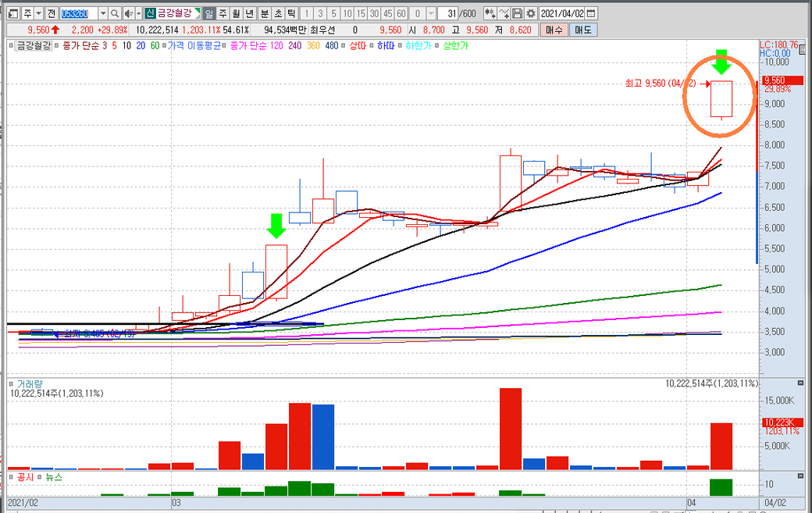The height and width of the screenshot is (513, 812).
Task: Click the stock search magnifier icon
Action: point(114,14)
